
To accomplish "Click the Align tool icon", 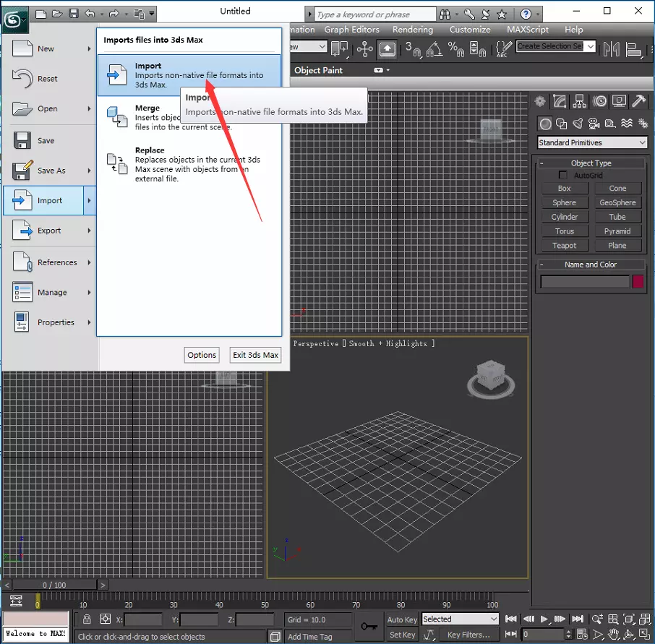I will coord(634,49).
